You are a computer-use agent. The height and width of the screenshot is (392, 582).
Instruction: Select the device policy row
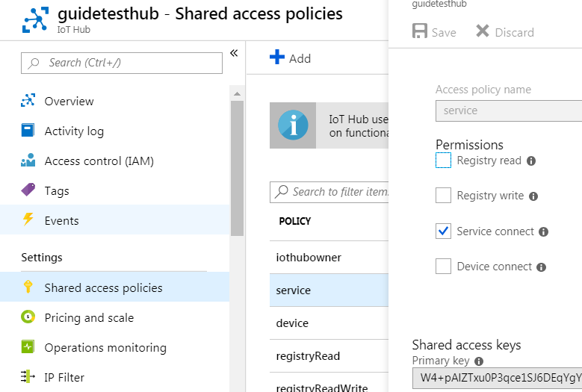click(x=329, y=323)
